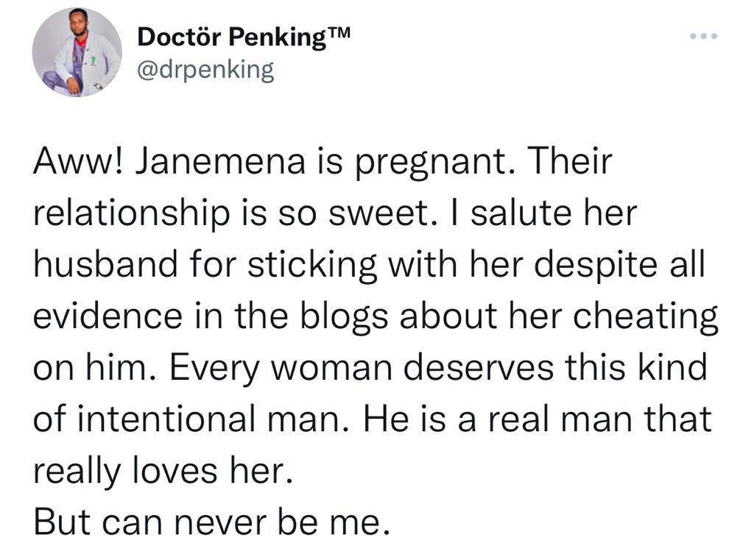Open the three-dot more options menu
754x560 pixels.
[x=703, y=36]
